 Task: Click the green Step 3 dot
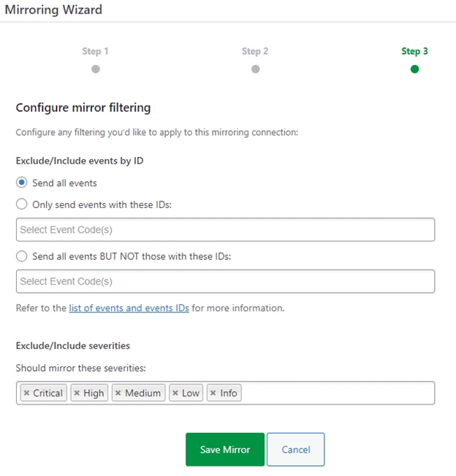click(x=414, y=69)
